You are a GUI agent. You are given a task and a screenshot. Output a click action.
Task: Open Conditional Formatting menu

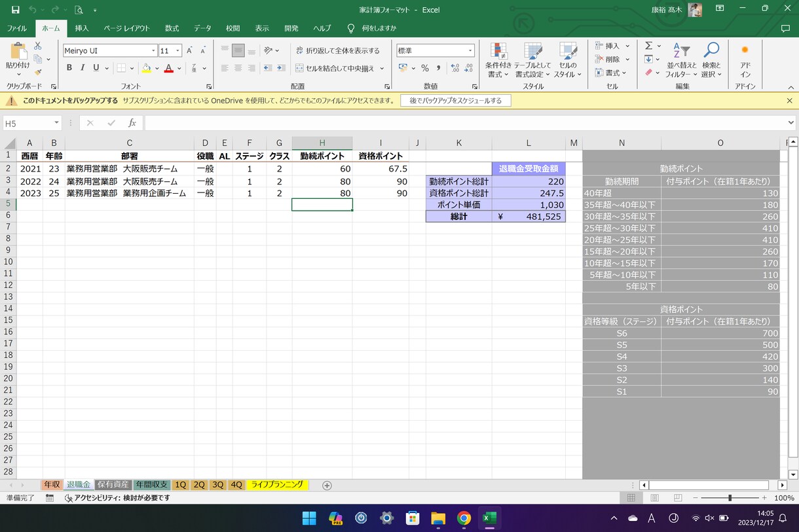click(x=498, y=60)
